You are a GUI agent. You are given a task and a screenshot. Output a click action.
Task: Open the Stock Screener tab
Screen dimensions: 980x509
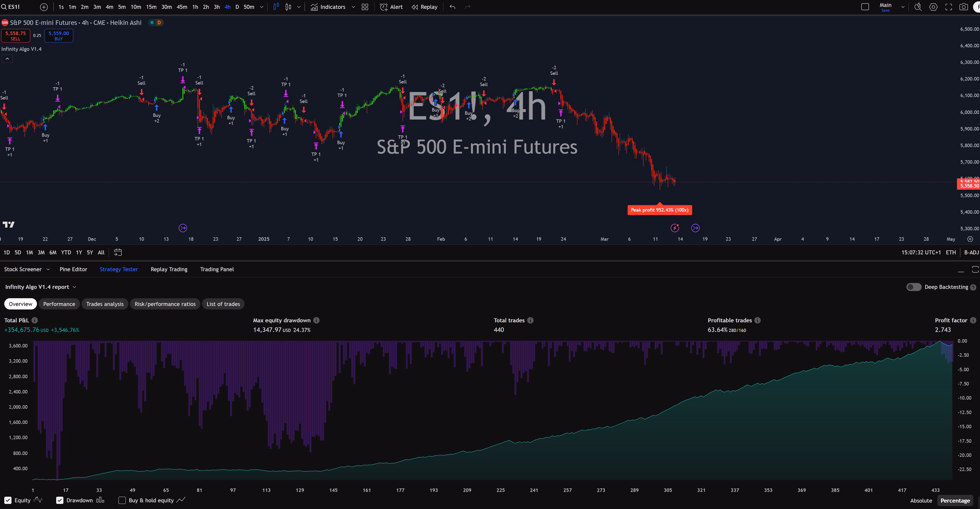pyautogui.click(x=23, y=269)
